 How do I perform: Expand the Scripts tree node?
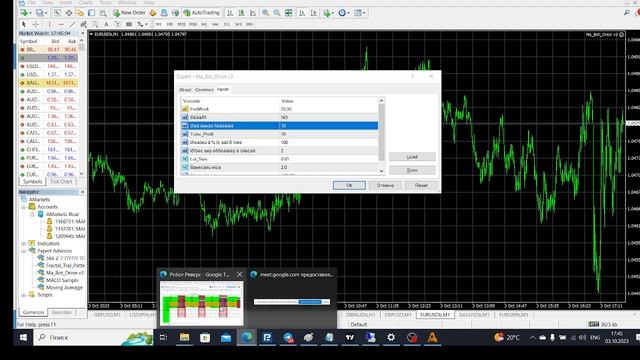tap(24, 295)
